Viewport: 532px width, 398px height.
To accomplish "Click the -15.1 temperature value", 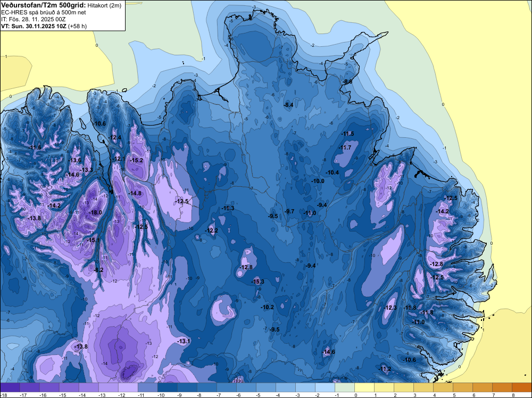I will tap(93, 240).
